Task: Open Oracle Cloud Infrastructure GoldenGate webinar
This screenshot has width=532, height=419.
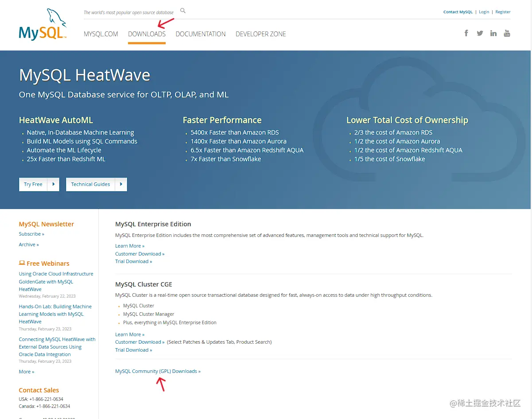Action: pyautogui.click(x=56, y=281)
